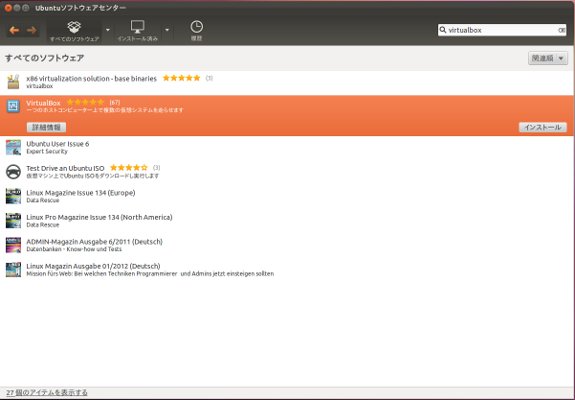This screenshot has height=400, width=575.
Task: Select Linux Magazine Issue 134 (Europe)
Action: point(287,196)
